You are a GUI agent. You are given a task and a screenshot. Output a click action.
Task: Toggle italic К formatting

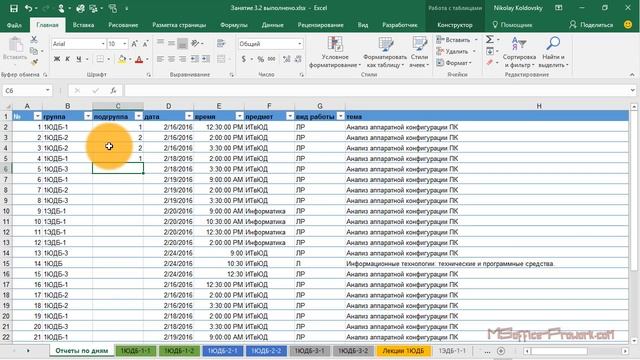tap(67, 60)
